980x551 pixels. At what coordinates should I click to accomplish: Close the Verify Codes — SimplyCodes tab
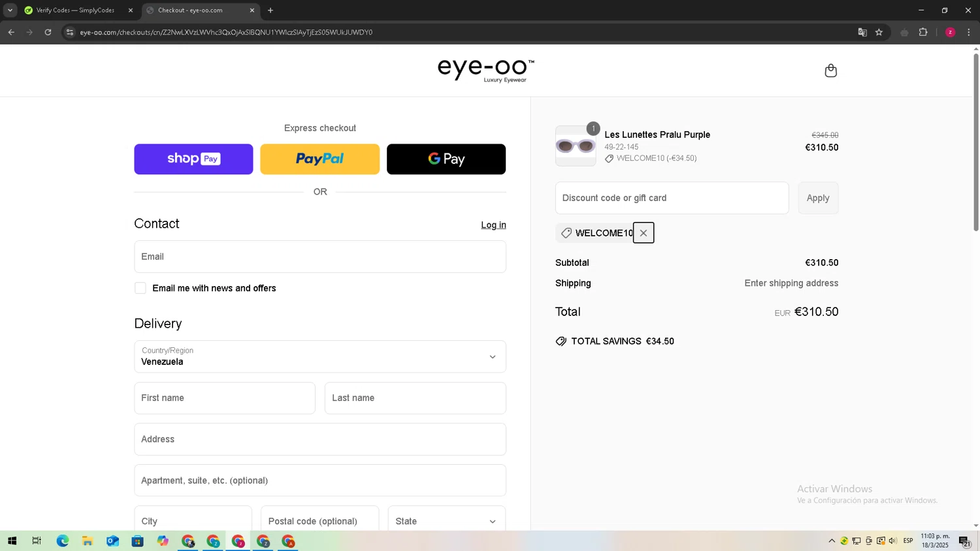[x=130, y=10]
